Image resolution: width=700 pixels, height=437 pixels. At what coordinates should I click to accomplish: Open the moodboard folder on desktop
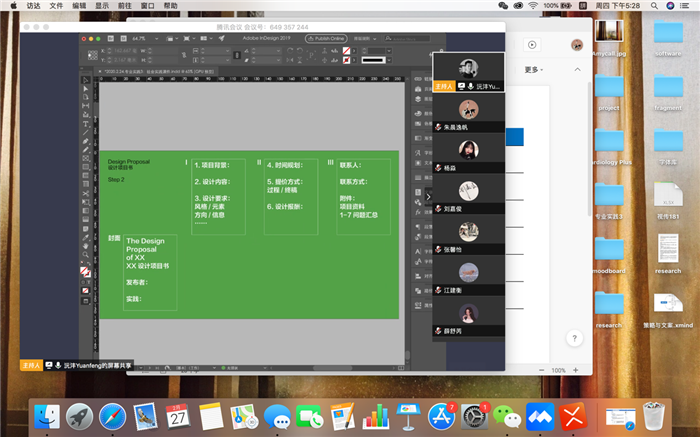pyautogui.click(x=609, y=250)
